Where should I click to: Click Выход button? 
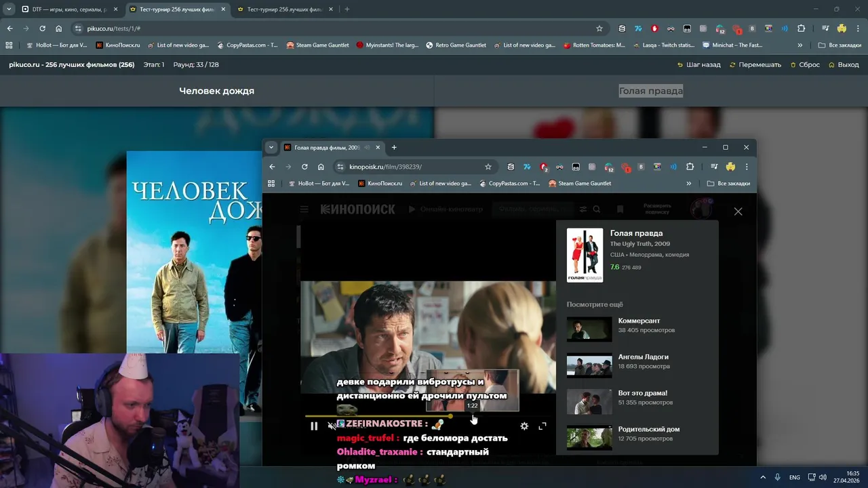[844, 64]
